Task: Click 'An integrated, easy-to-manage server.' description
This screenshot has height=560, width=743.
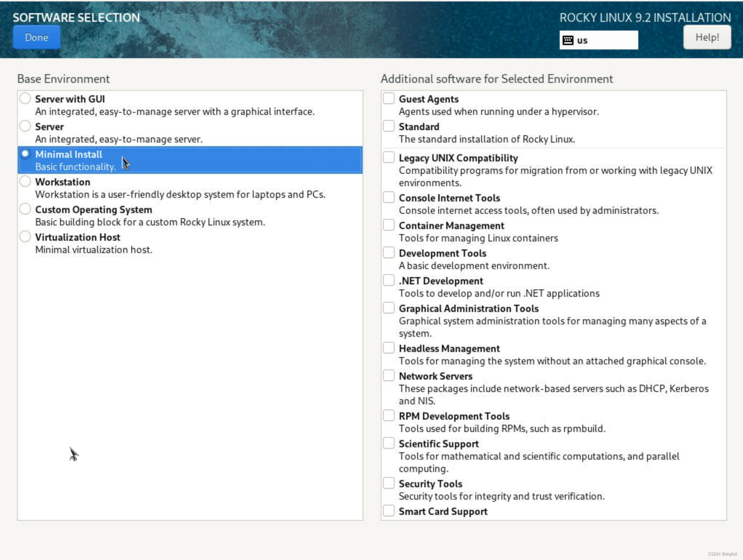Action: pyautogui.click(x=119, y=139)
